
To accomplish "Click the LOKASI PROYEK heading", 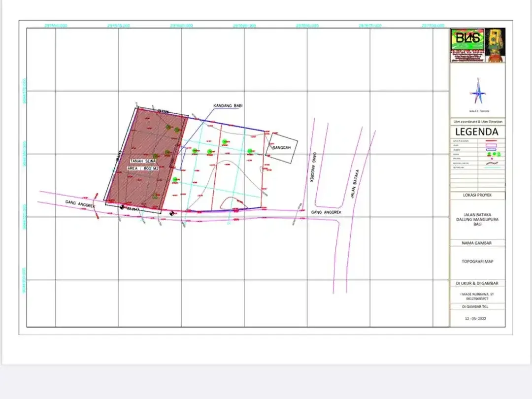I will (477, 195).
